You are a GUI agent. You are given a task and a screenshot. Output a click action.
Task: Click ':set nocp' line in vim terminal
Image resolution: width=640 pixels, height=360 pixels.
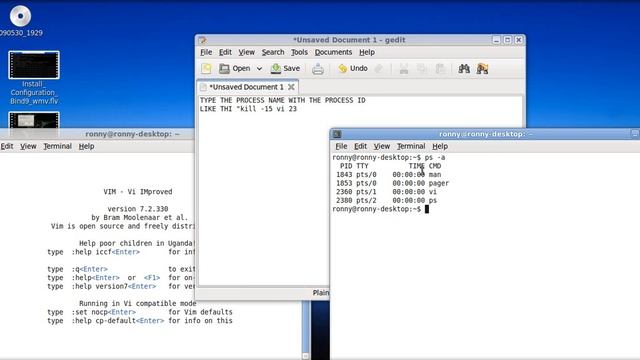point(140,312)
